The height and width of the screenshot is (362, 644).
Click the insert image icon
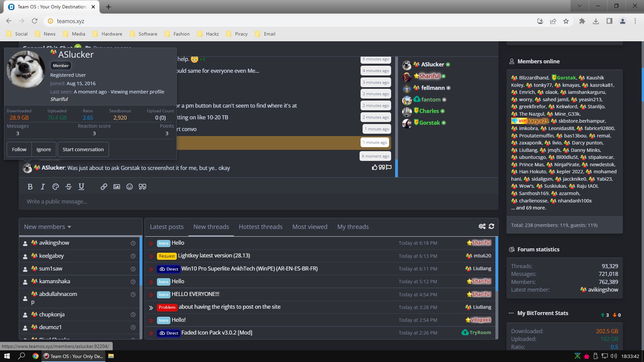(116, 187)
